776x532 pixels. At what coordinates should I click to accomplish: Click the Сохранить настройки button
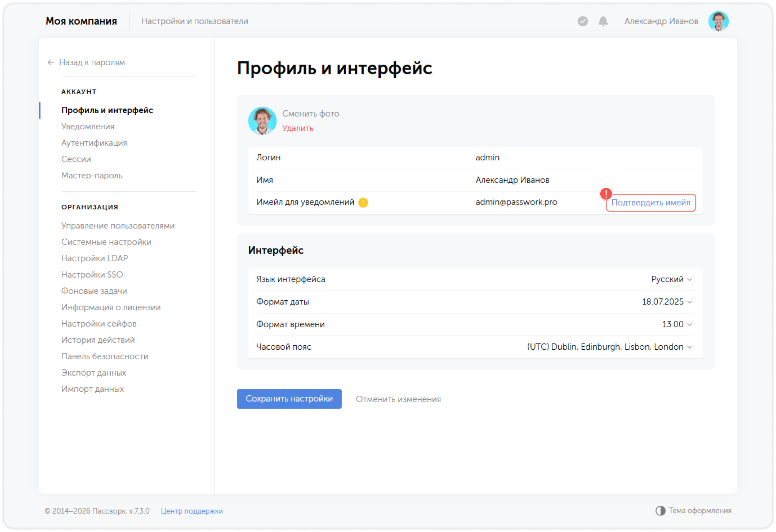(x=289, y=399)
